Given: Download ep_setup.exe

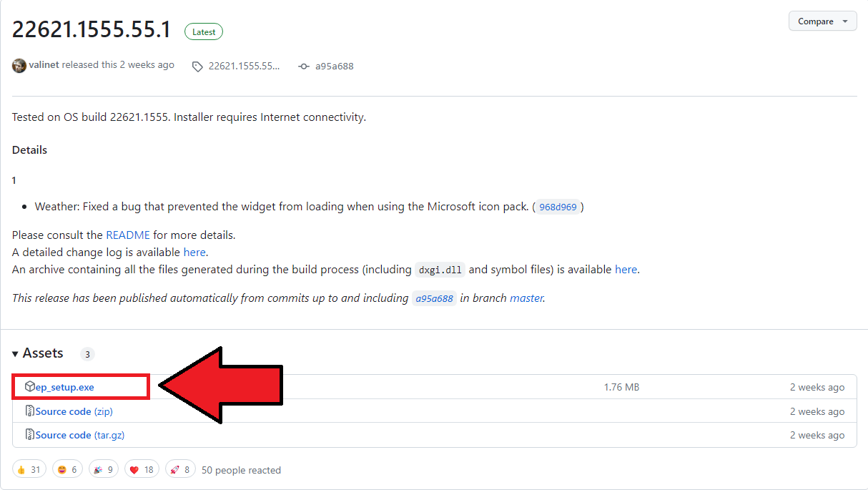Looking at the screenshot, I should [x=65, y=387].
